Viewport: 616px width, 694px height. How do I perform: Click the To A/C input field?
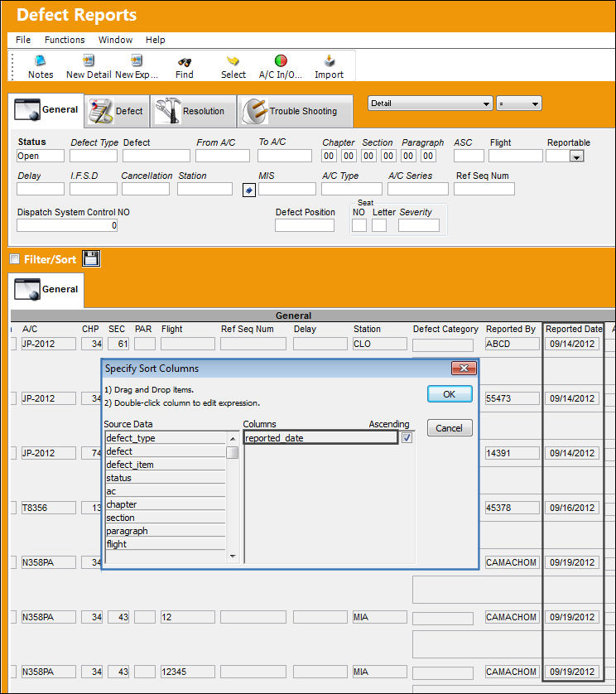pyautogui.click(x=285, y=156)
